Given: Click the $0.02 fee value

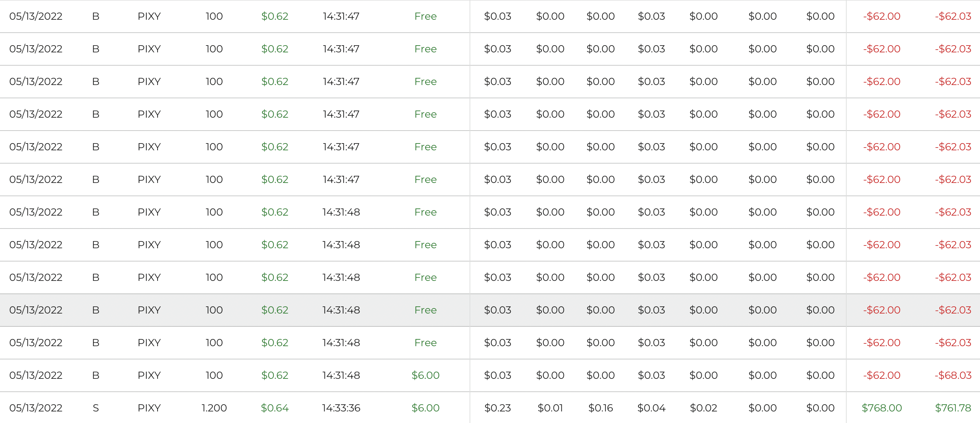Looking at the screenshot, I should pyautogui.click(x=703, y=408).
